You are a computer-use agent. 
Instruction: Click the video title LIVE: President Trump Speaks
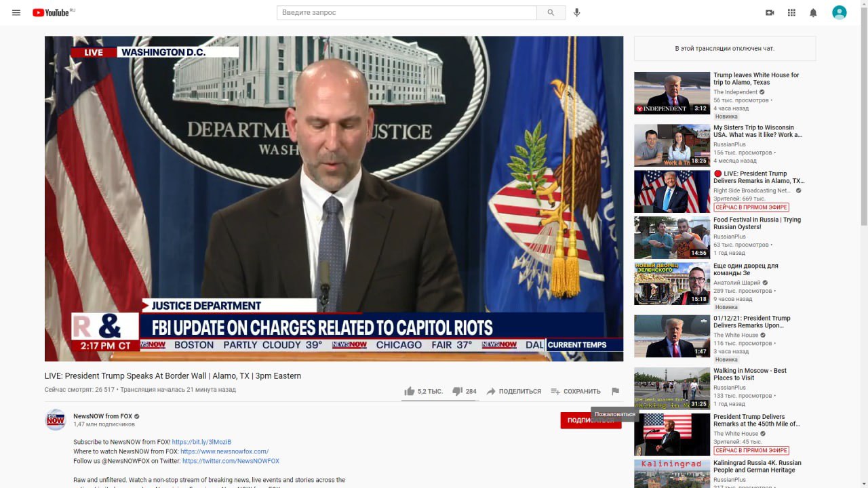pyautogui.click(x=173, y=375)
